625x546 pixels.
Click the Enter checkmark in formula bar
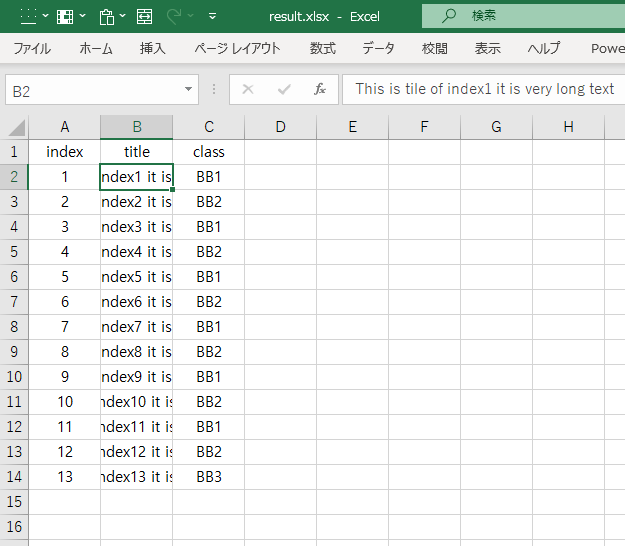pyautogui.click(x=284, y=90)
